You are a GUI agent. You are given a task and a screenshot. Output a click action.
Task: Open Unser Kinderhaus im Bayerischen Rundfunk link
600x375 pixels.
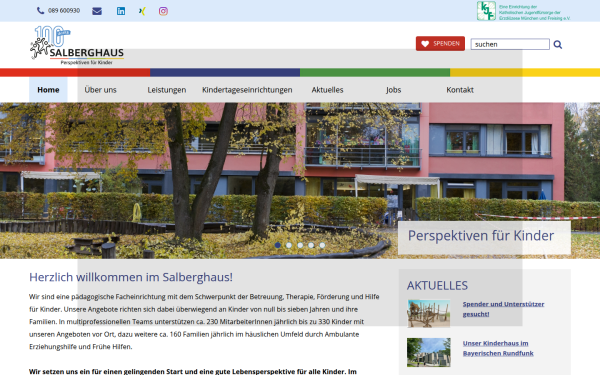(x=498, y=348)
